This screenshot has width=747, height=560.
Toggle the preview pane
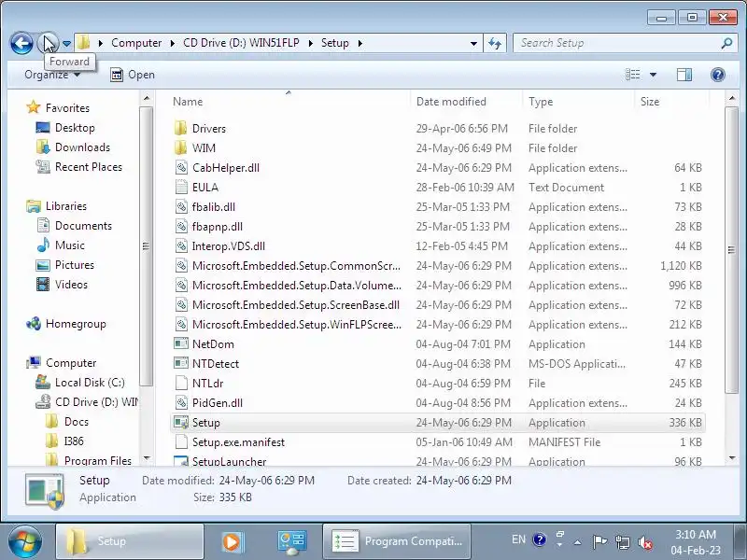click(x=684, y=75)
